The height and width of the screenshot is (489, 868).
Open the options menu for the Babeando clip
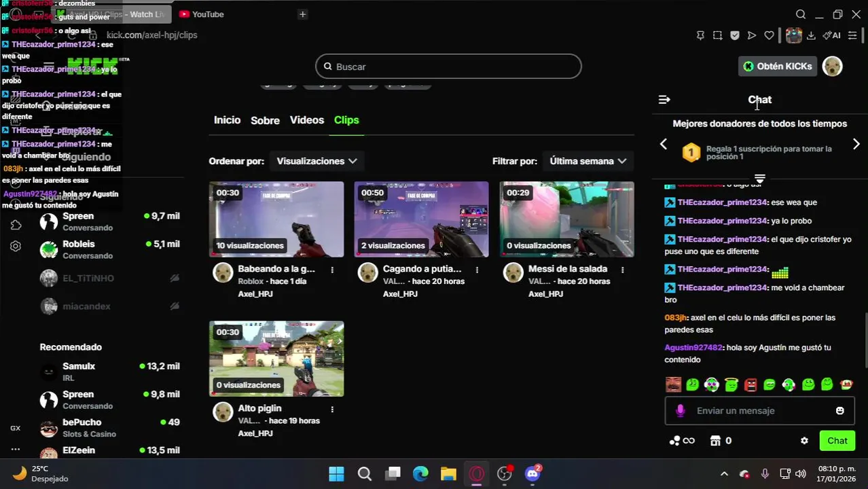pos(332,270)
